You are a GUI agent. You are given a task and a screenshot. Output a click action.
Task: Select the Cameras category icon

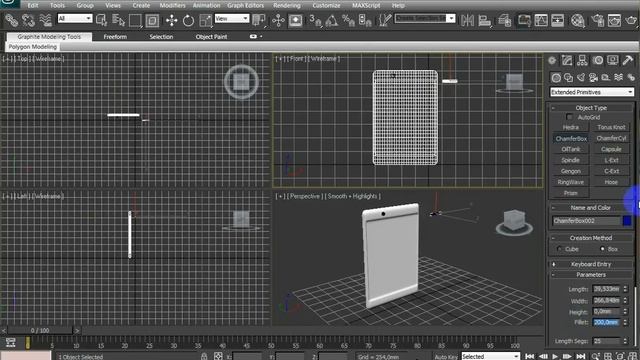(593, 77)
